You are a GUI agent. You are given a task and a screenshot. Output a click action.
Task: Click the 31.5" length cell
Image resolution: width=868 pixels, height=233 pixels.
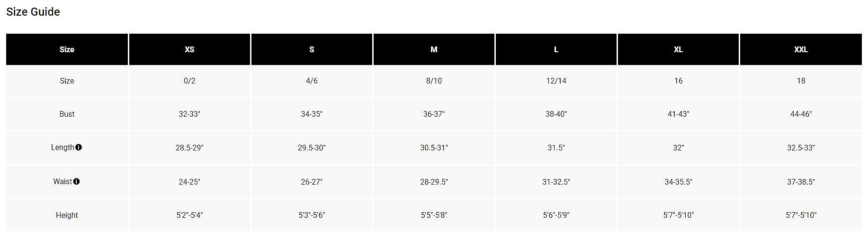[x=556, y=148]
